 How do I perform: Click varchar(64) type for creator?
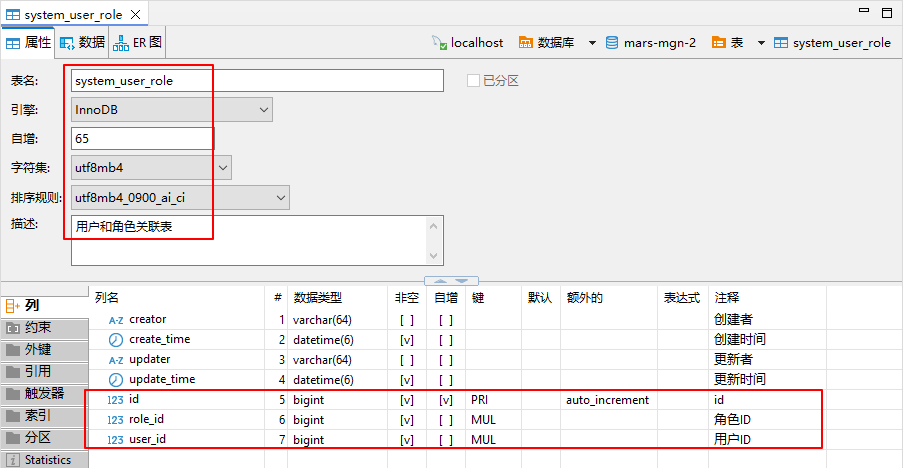click(x=322, y=320)
